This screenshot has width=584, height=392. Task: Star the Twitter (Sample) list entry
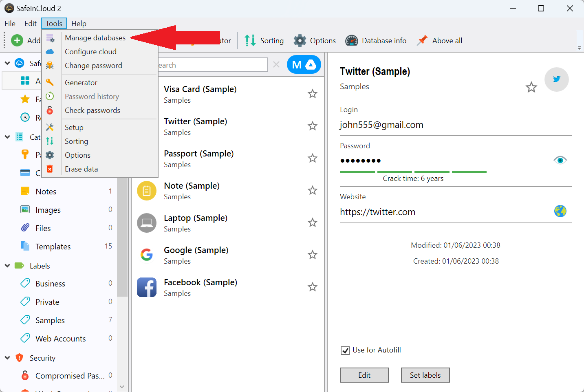tap(313, 126)
